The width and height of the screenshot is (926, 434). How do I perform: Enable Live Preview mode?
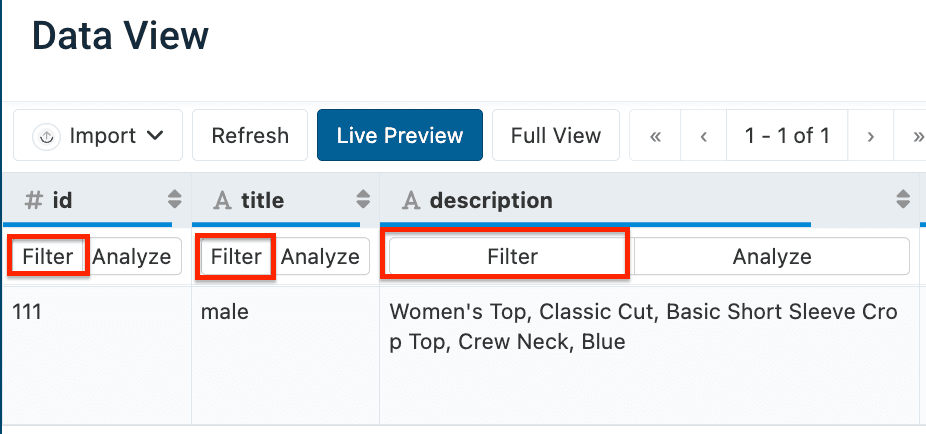click(400, 136)
